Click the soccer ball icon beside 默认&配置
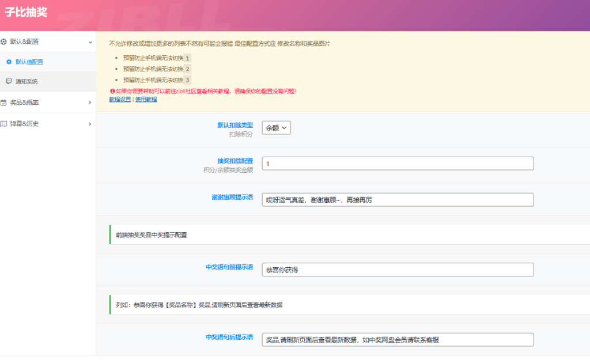This screenshot has width=590, height=364. 5,41
